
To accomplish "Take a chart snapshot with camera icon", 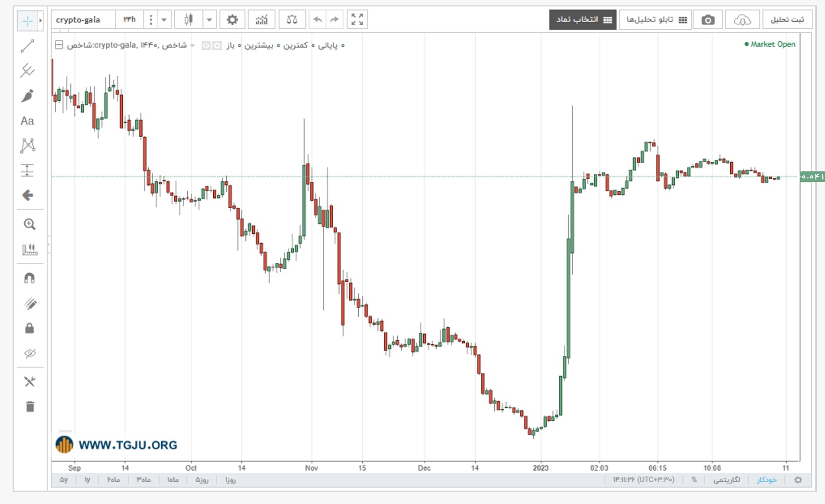I will [708, 20].
